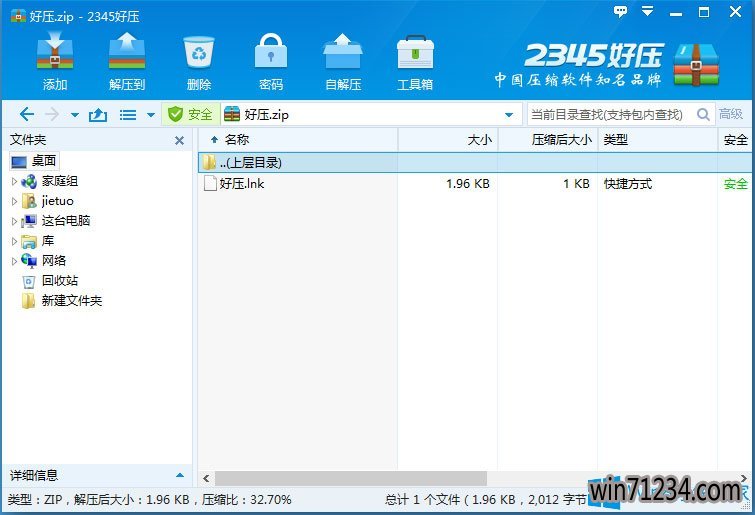
Task: Click the green 安全 shield badge
Action: [x=190, y=115]
